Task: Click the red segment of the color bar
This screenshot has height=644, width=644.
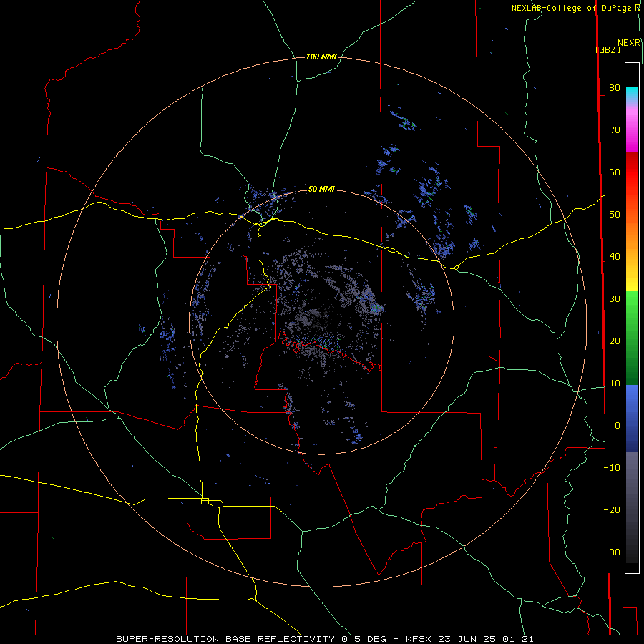Action: (632, 172)
